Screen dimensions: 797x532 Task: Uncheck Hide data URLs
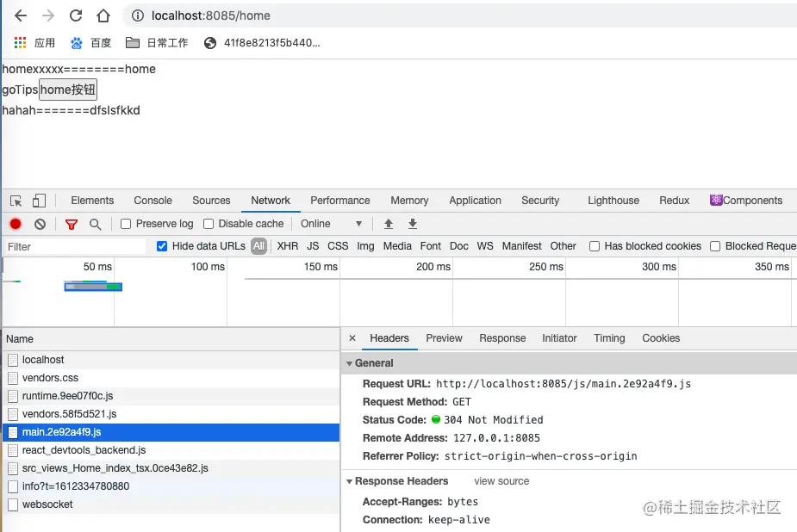[x=162, y=246]
